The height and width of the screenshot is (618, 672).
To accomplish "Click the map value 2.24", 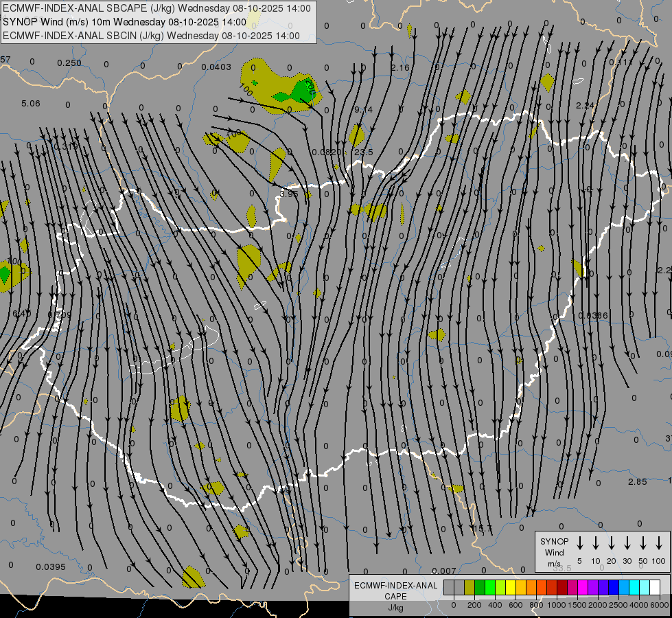I will click(585, 105).
